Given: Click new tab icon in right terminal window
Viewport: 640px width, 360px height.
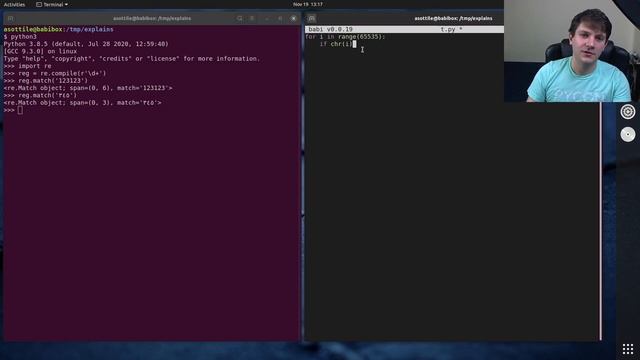Looking at the screenshot, I should pos(312,18).
